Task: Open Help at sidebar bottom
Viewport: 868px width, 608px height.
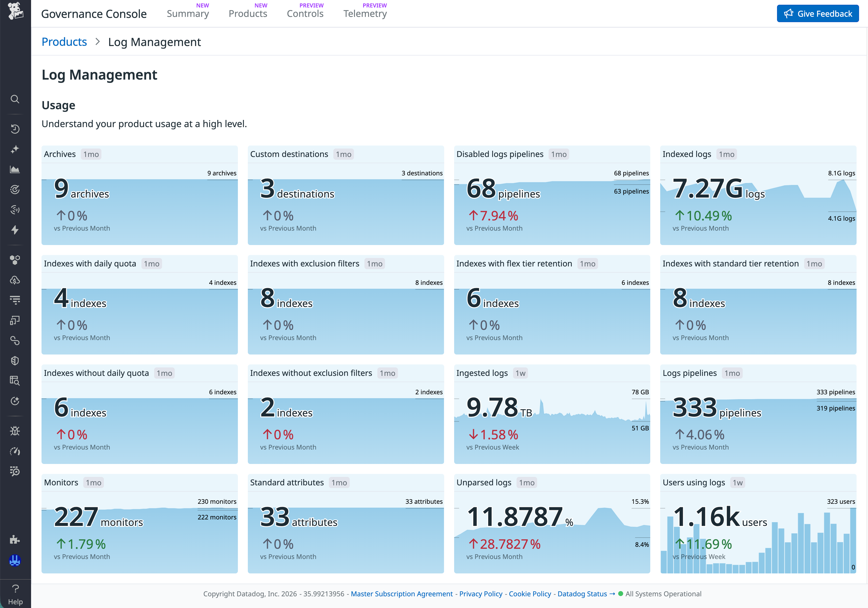Action: (x=15, y=594)
